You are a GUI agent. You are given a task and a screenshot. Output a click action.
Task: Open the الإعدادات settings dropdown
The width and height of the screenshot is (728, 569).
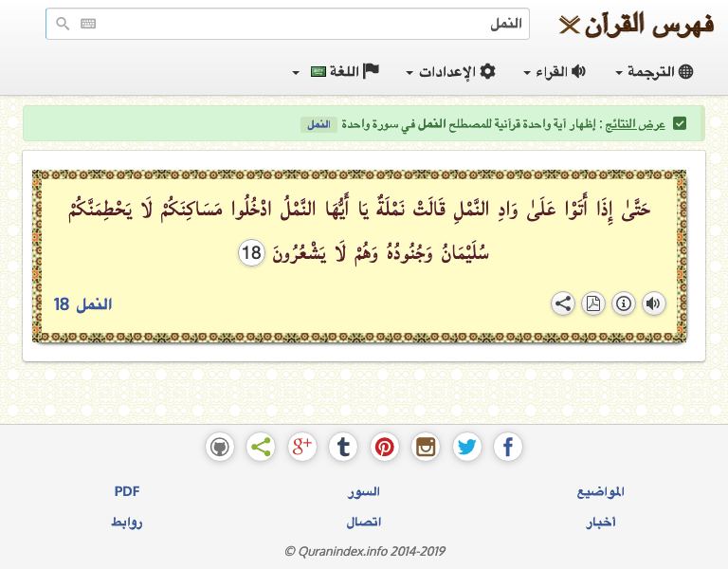point(450,72)
